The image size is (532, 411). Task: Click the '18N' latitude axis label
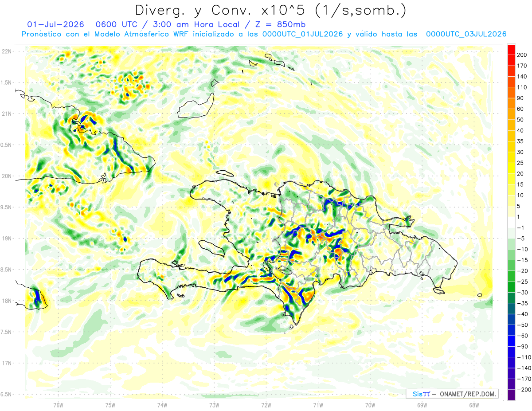pos(7,301)
